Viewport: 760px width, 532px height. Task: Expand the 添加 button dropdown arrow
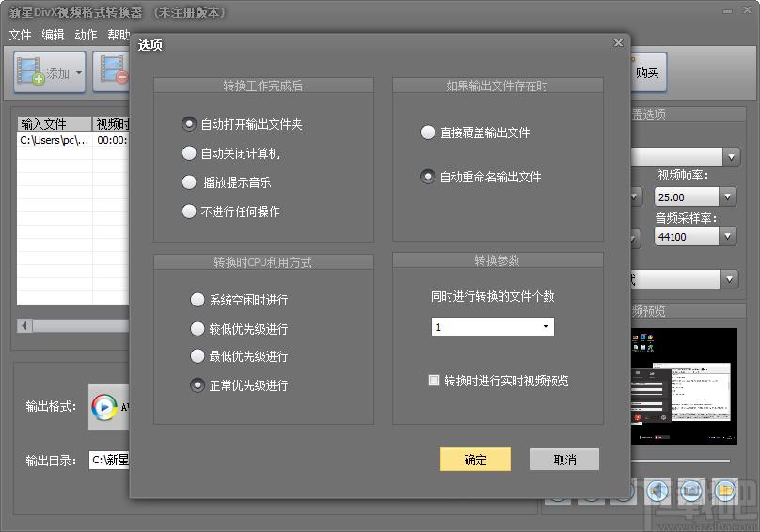click(78, 73)
